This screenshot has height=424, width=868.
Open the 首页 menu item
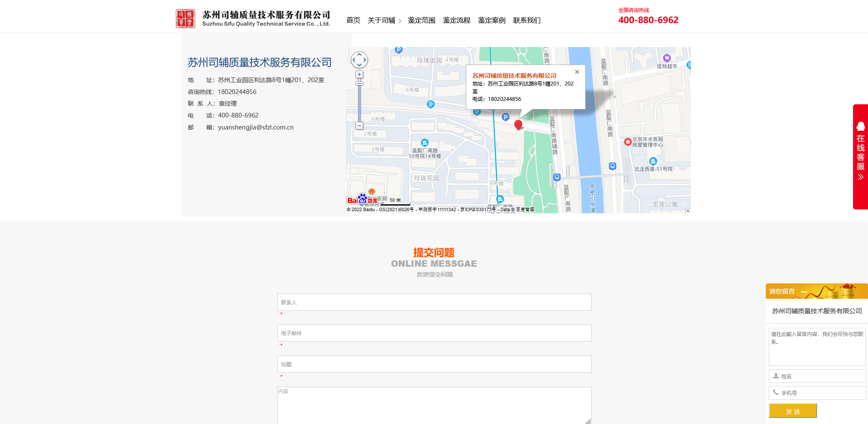point(353,21)
